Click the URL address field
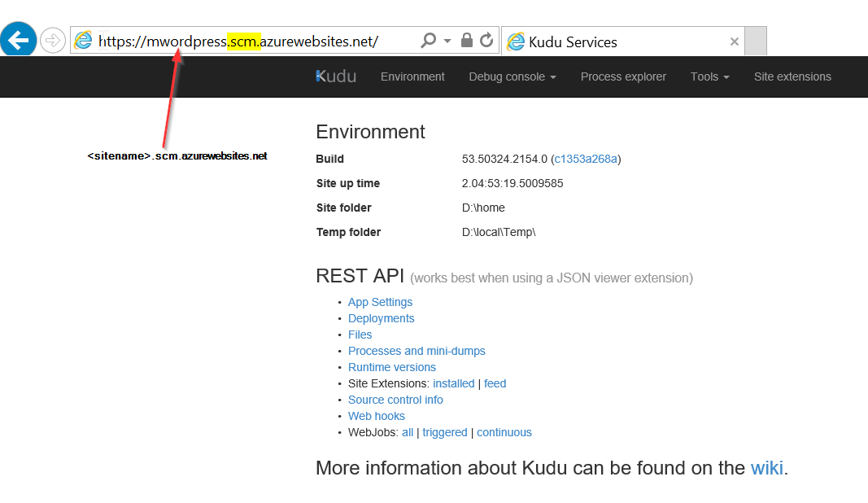Image resolution: width=868 pixels, height=503 pixels. [x=255, y=41]
